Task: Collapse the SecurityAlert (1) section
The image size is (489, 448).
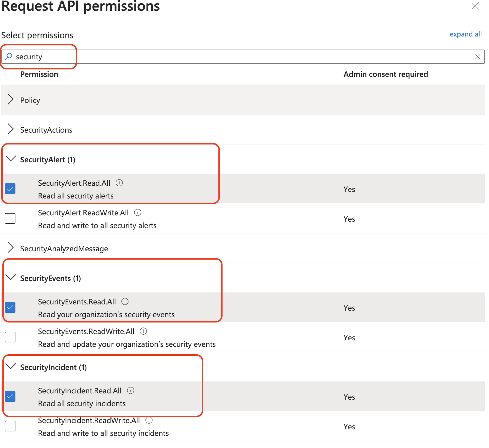Action: (x=11, y=159)
